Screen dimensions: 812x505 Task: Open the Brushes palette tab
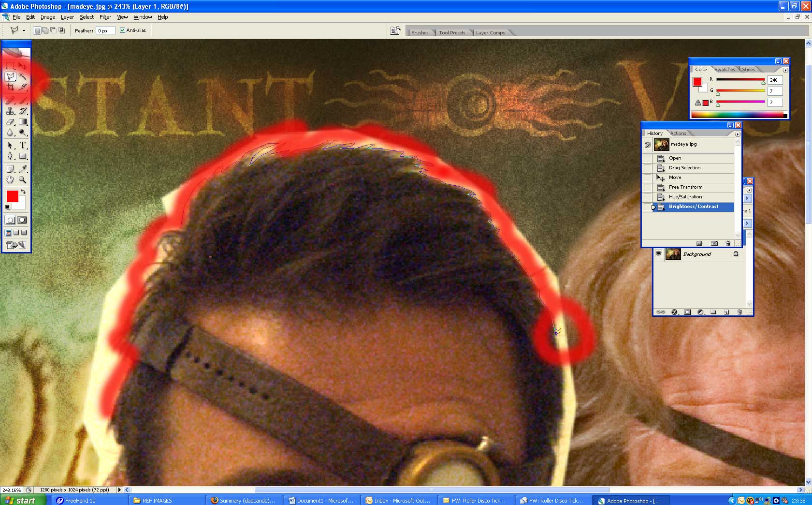click(420, 32)
